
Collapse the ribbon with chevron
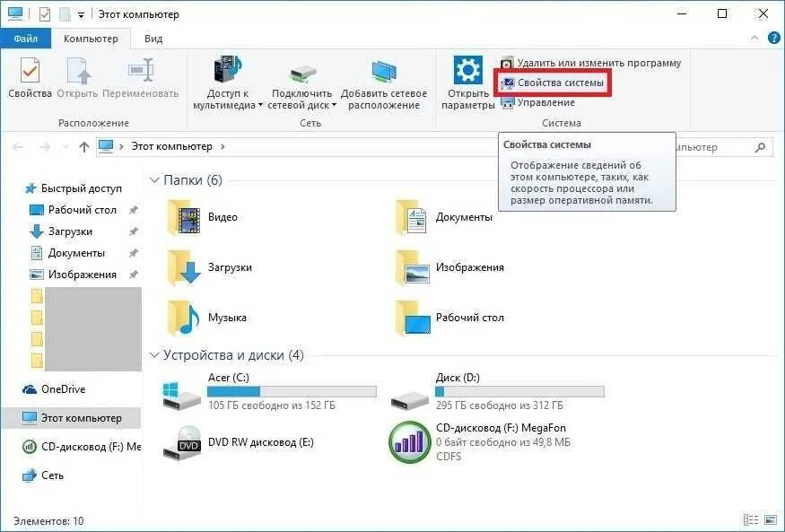tap(754, 39)
